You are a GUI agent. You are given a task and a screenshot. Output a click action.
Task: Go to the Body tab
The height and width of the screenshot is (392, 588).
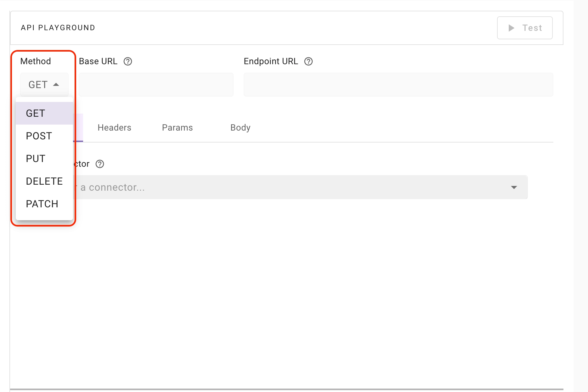click(x=240, y=128)
